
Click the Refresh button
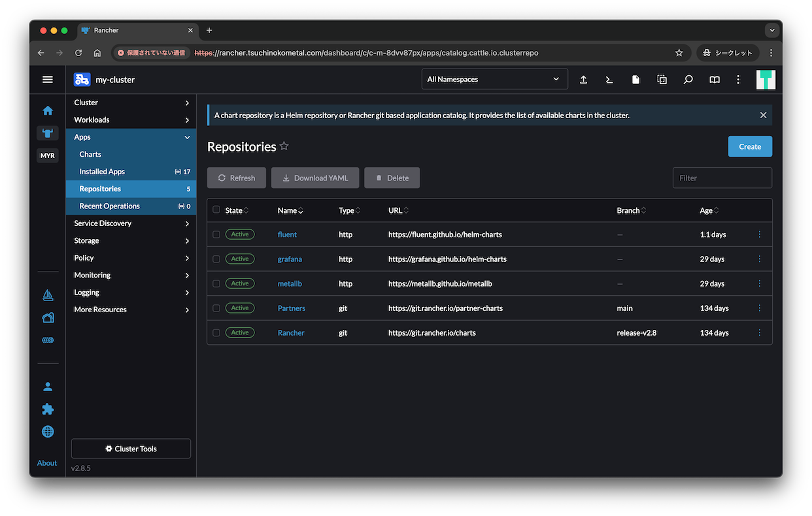237,178
